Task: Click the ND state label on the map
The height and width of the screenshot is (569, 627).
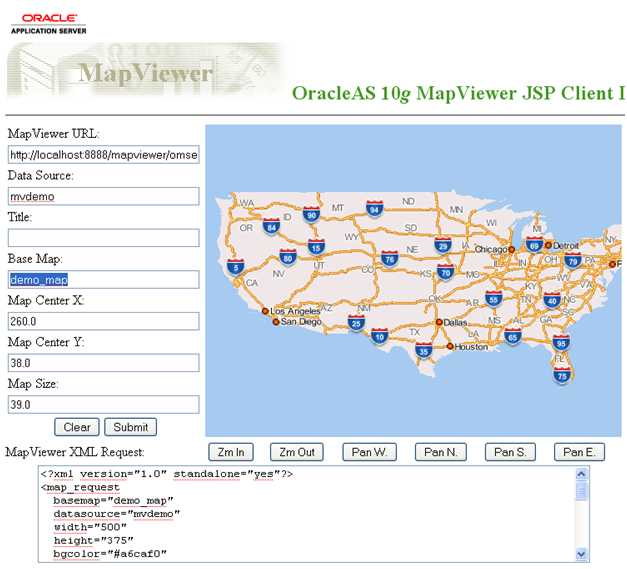Action: [408, 201]
